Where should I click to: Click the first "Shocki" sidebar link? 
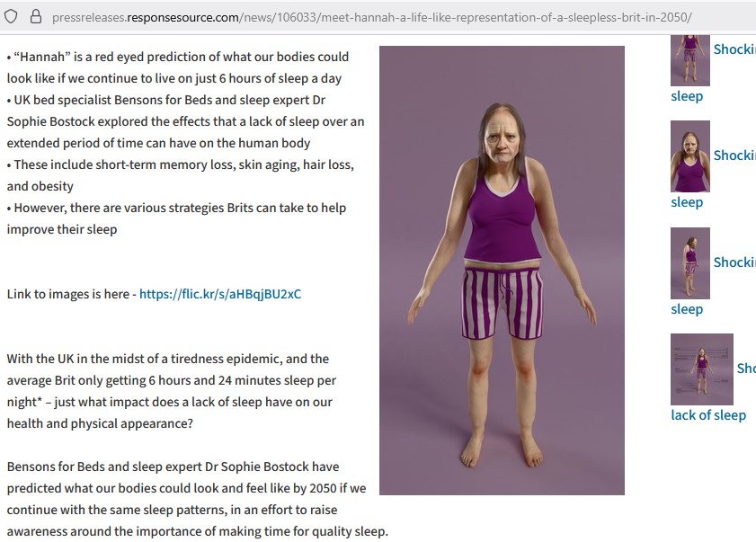pyautogui.click(x=734, y=49)
